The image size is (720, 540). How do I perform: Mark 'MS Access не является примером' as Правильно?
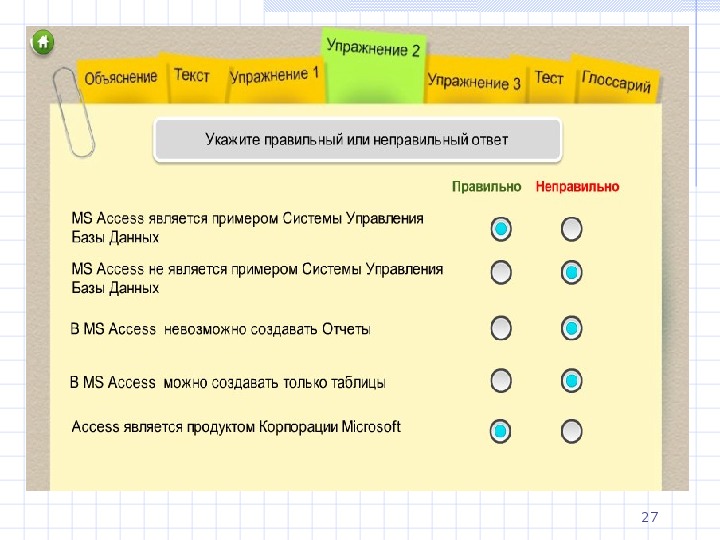pos(501,272)
